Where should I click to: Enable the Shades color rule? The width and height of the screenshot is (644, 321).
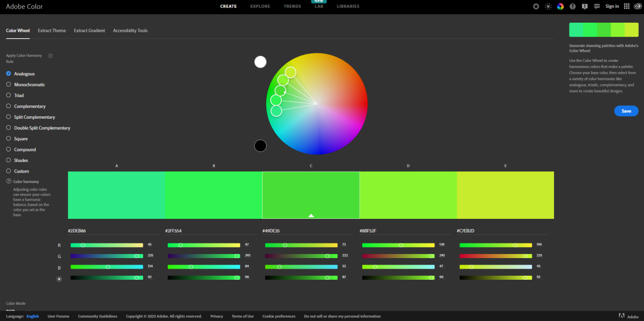pos(8,160)
